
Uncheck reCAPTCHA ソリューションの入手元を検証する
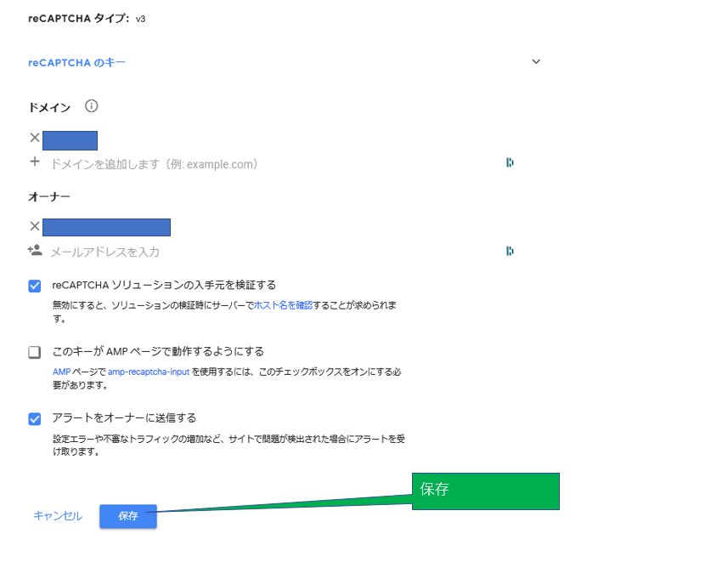click(x=34, y=285)
